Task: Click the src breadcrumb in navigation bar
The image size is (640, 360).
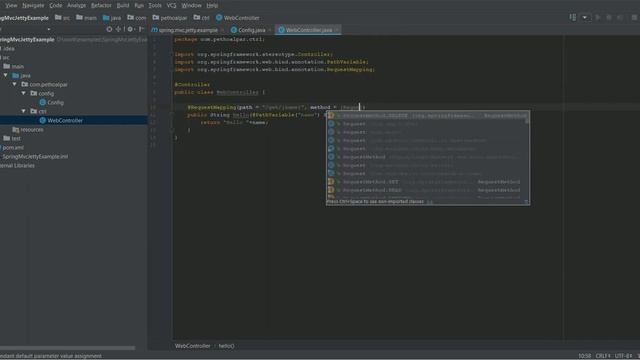Action: click(x=63, y=18)
